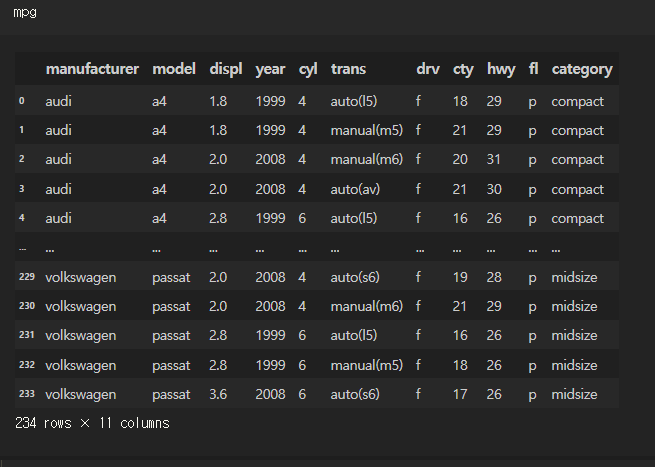The height and width of the screenshot is (467, 655).
Task: Click cty value '17' in row 233
Action: coord(460,394)
